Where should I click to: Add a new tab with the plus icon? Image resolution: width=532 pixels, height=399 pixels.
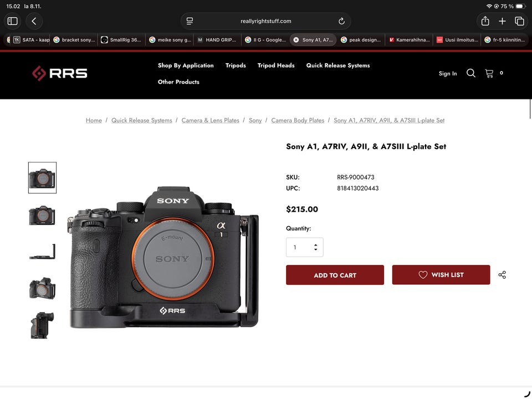[x=502, y=21]
